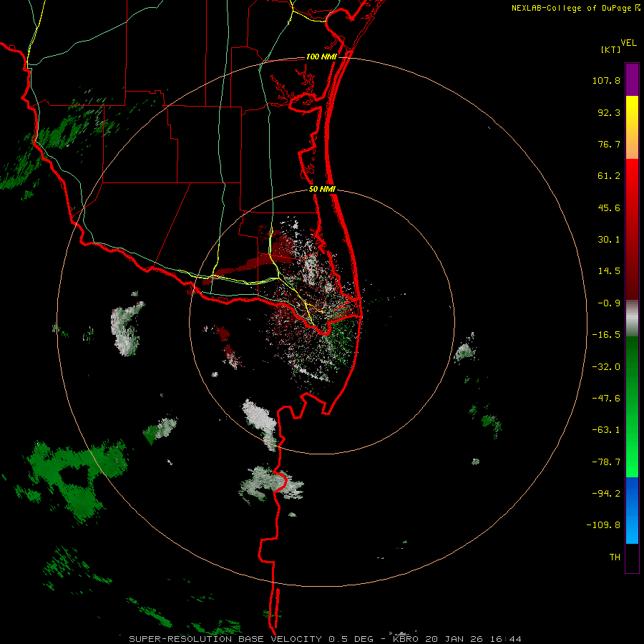
Task: Click the 107.8 value on the velocity scale
Action: tap(606, 80)
